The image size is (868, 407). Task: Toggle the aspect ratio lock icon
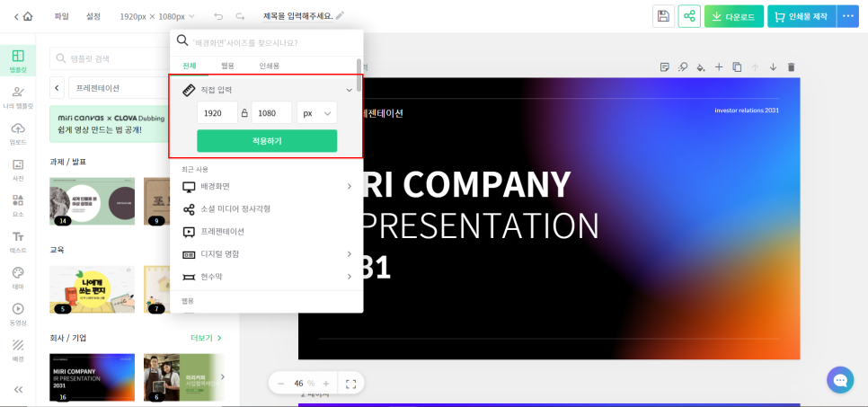[x=244, y=113]
